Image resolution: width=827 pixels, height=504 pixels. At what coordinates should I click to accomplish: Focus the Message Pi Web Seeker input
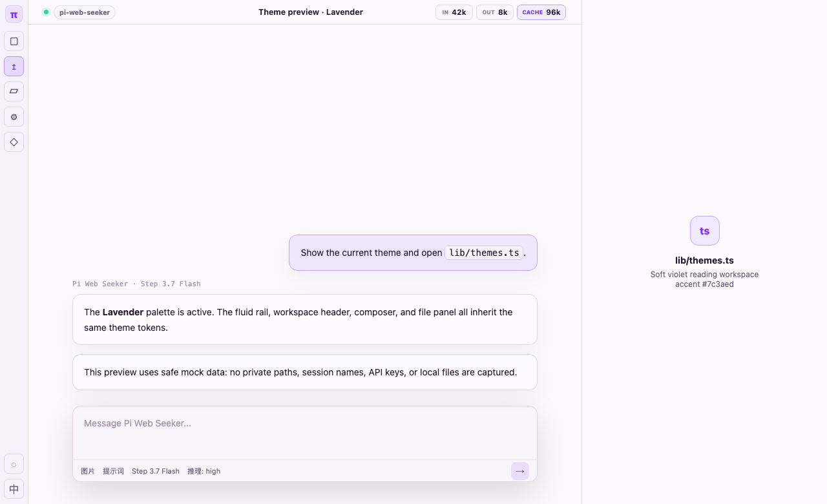pos(305,433)
